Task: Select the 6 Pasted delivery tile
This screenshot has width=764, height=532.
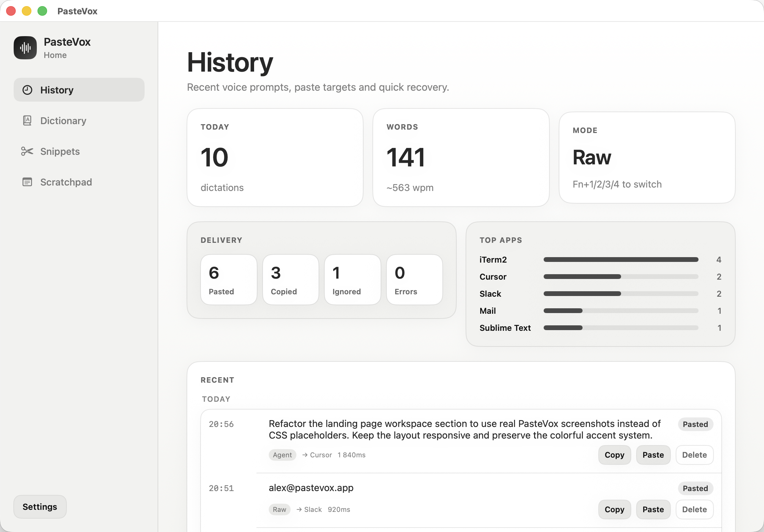Action: pyautogui.click(x=229, y=280)
